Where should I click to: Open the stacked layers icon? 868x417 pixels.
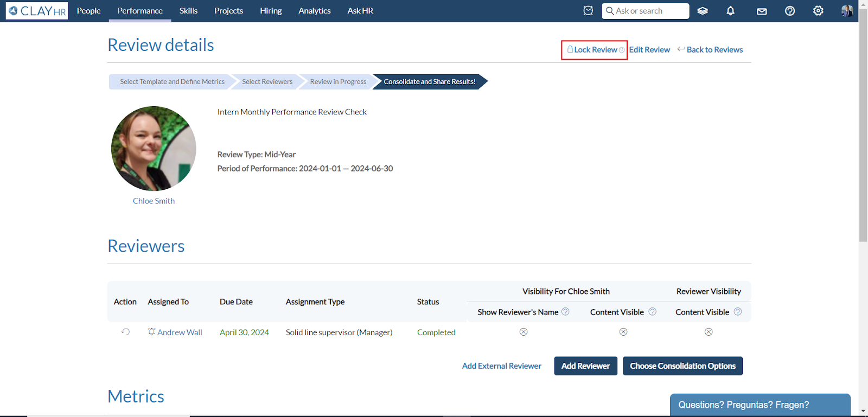coord(703,11)
